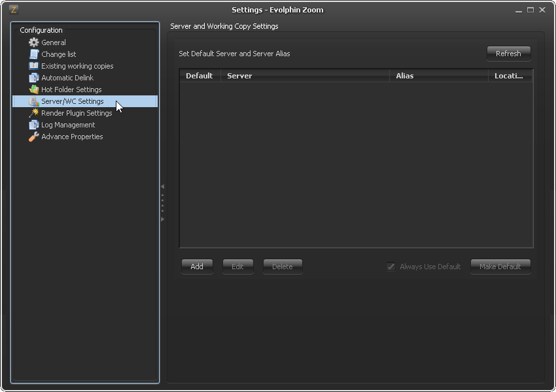Collapse the left panel using splitter arrow

[x=162, y=186]
